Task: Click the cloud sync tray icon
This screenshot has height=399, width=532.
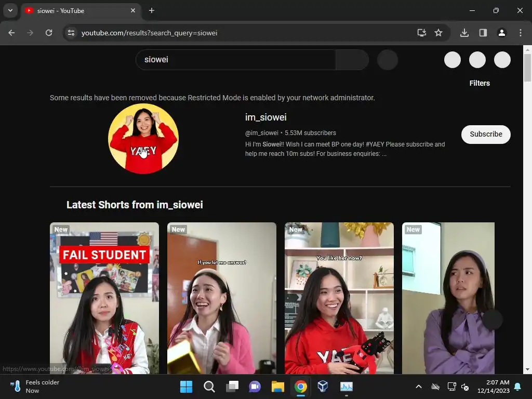Action: point(435,387)
